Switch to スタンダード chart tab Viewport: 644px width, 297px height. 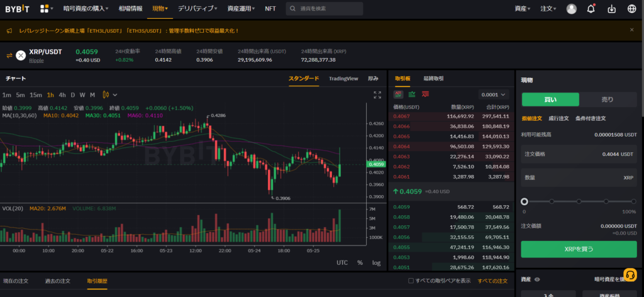tap(304, 79)
